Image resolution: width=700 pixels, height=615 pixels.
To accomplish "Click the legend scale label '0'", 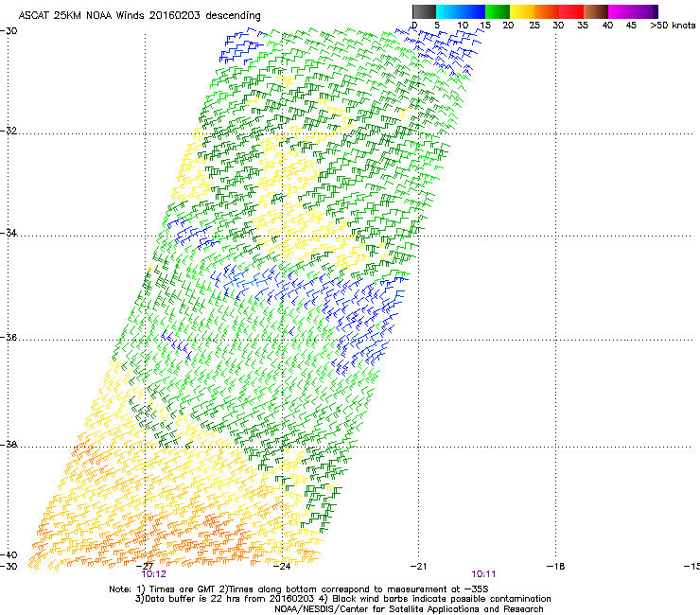I will pyautogui.click(x=414, y=26).
